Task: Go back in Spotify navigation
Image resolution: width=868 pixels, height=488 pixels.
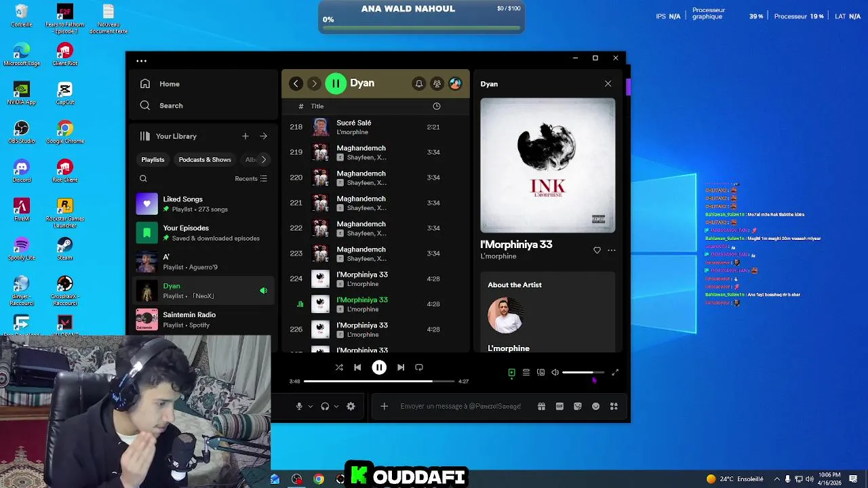Action: click(296, 83)
